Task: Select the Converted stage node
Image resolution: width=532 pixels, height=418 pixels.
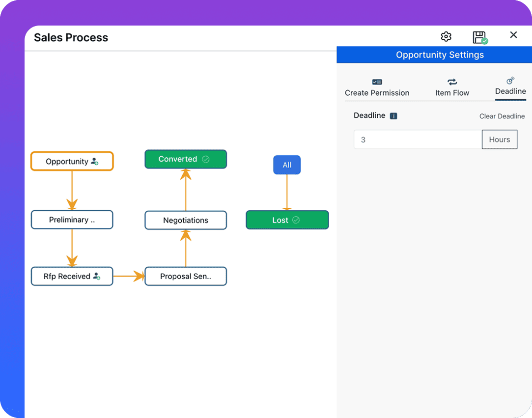Action: point(186,159)
